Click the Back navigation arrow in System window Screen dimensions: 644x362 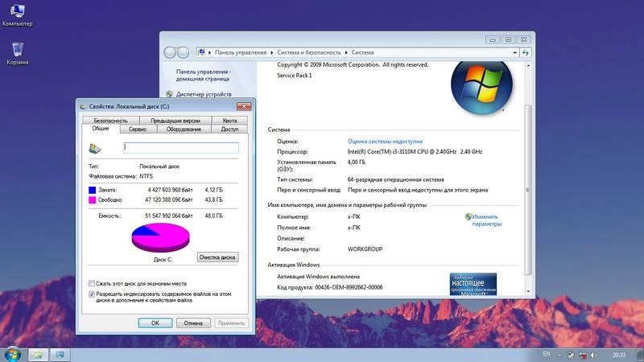(170, 52)
